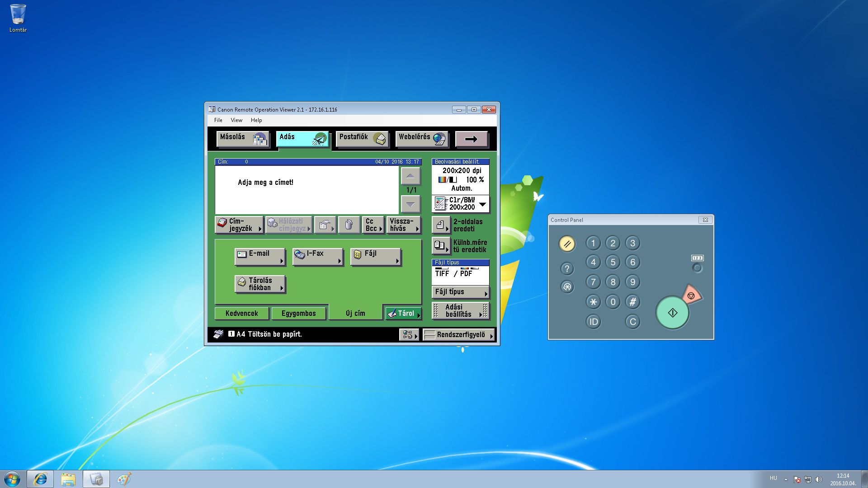The image size is (868, 488).
Task: Select the Új cím new address tab
Action: [355, 313]
